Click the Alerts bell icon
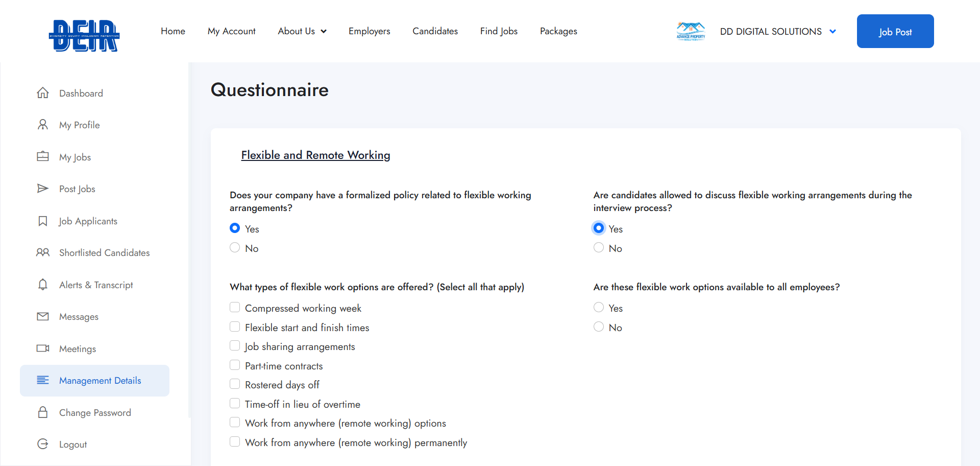Viewport: 980px width, 466px height. [43, 285]
